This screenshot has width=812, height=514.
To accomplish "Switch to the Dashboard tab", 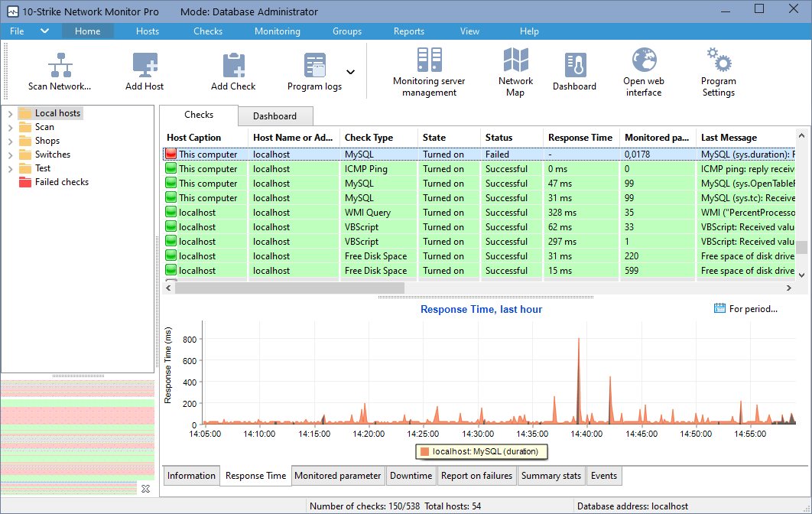I will [x=275, y=116].
